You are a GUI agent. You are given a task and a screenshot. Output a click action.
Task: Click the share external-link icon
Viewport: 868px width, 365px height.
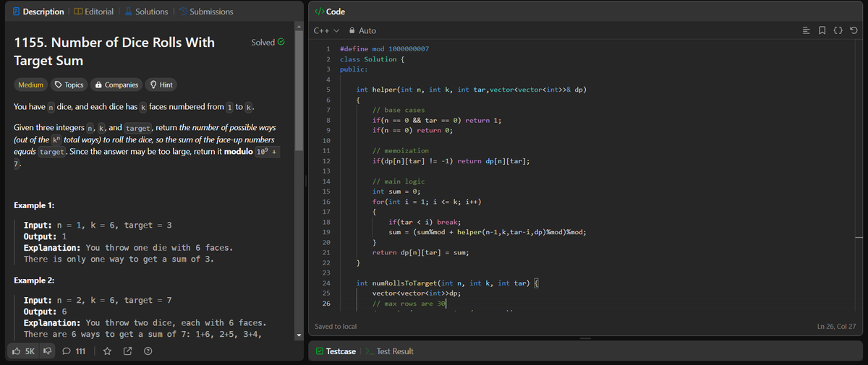(x=127, y=351)
